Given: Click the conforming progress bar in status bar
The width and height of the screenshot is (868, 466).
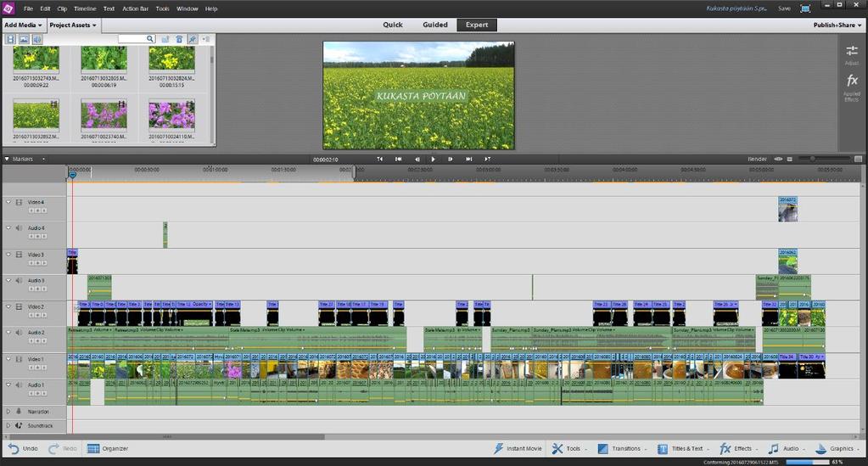Looking at the screenshot, I should click(x=806, y=462).
